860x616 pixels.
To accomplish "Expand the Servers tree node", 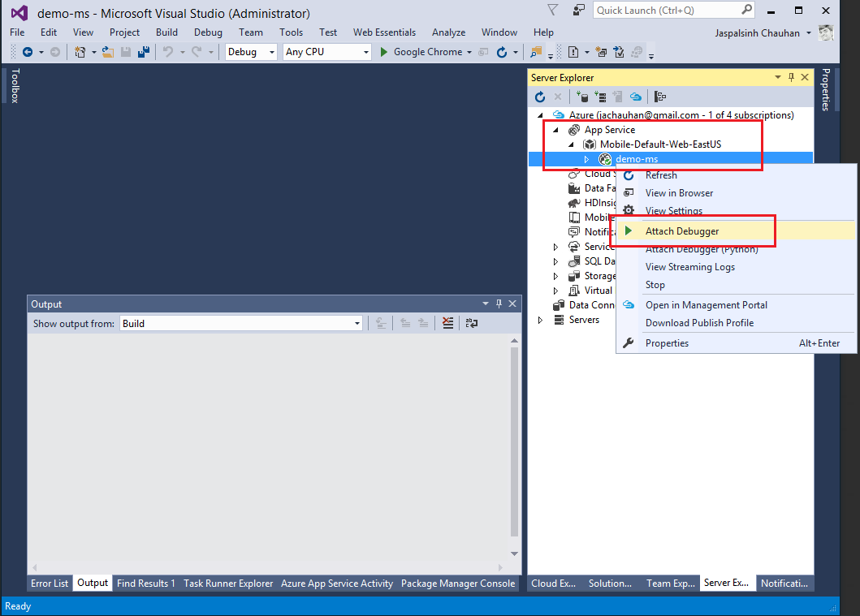I will (540, 320).
